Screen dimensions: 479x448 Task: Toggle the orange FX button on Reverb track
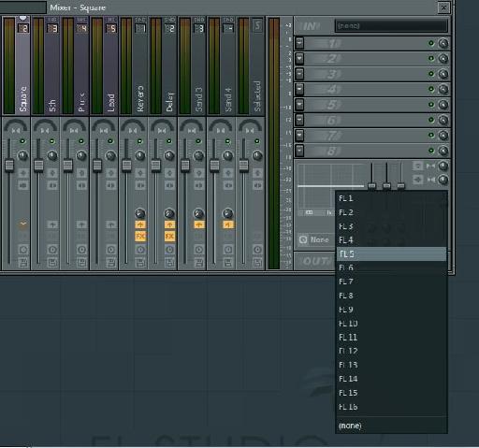pyautogui.click(x=140, y=237)
